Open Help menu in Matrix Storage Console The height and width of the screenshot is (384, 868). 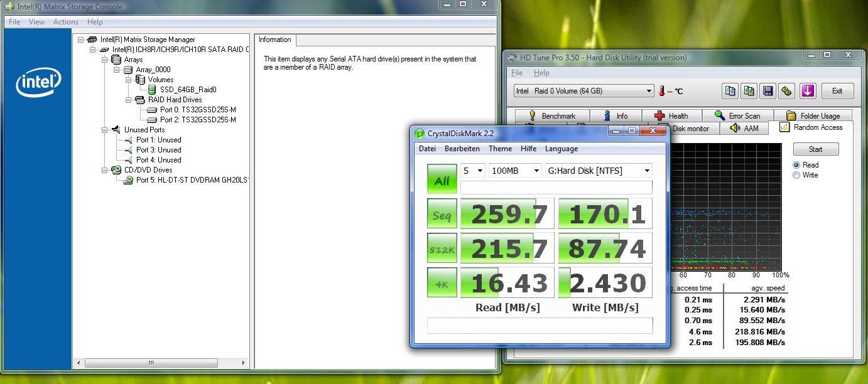pos(95,22)
